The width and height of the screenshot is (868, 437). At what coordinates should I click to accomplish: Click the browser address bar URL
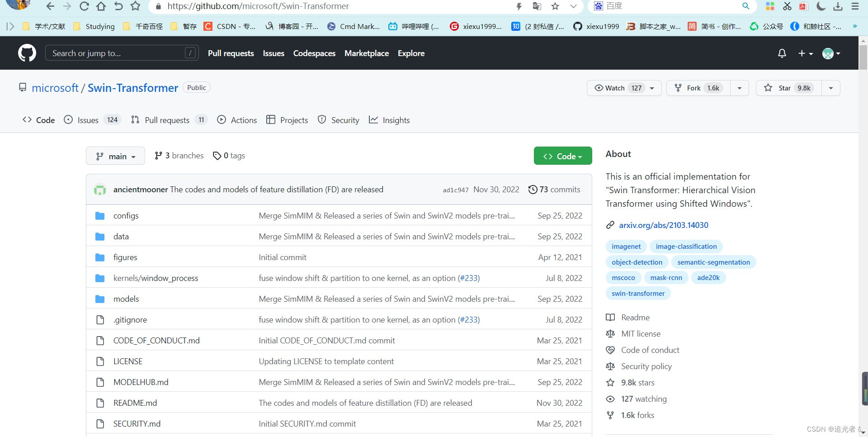[x=258, y=6]
